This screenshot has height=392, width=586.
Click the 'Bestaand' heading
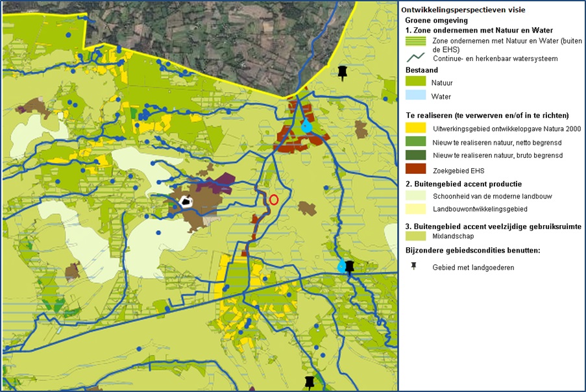(x=422, y=70)
